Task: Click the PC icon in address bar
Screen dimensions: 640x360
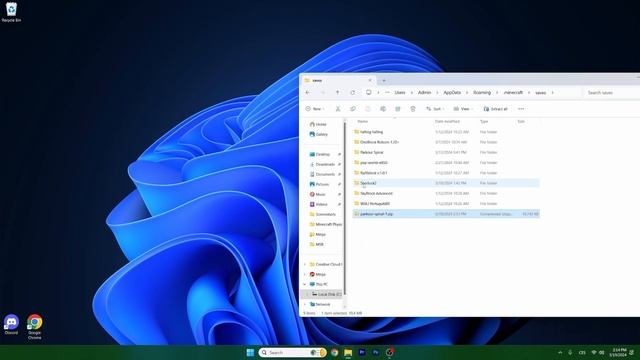Action: (x=369, y=93)
